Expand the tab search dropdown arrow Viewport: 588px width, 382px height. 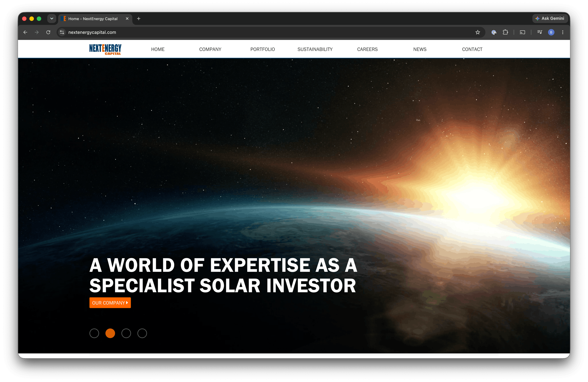(52, 19)
